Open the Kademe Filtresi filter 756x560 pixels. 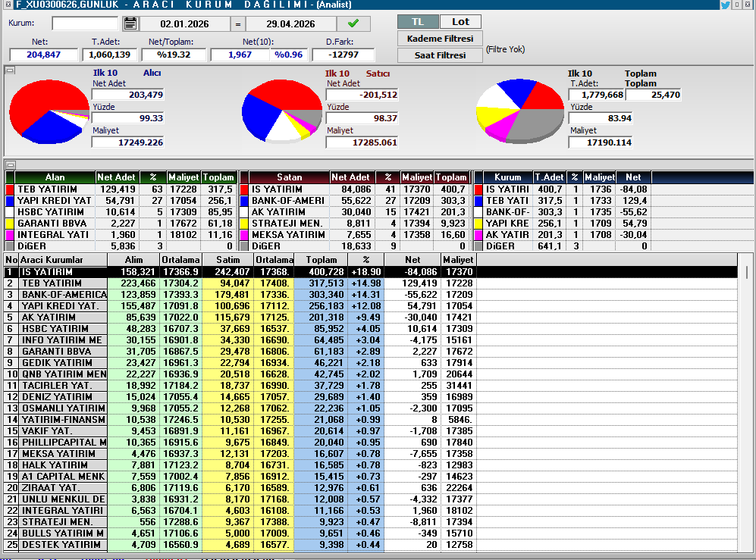tap(440, 39)
